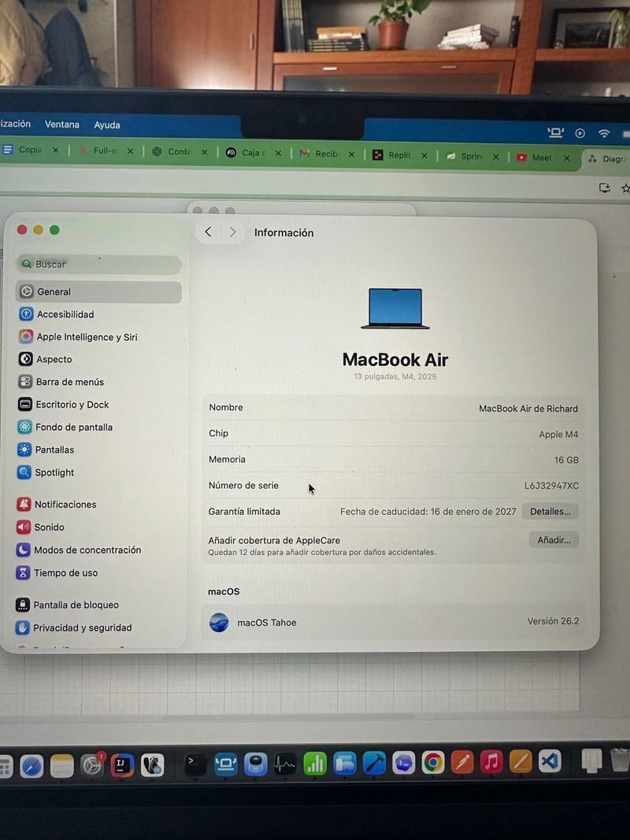Open Terminal from the Dock
This screenshot has width=630, height=840.
(195, 764)
